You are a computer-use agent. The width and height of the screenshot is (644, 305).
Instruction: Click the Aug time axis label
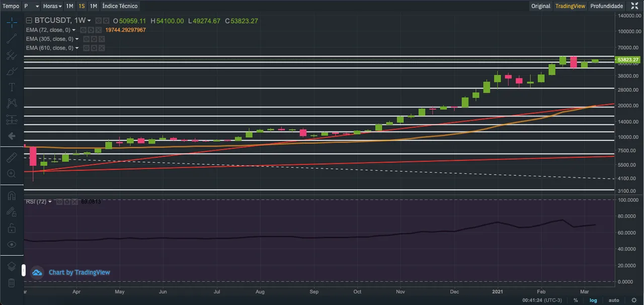point(260,291)
